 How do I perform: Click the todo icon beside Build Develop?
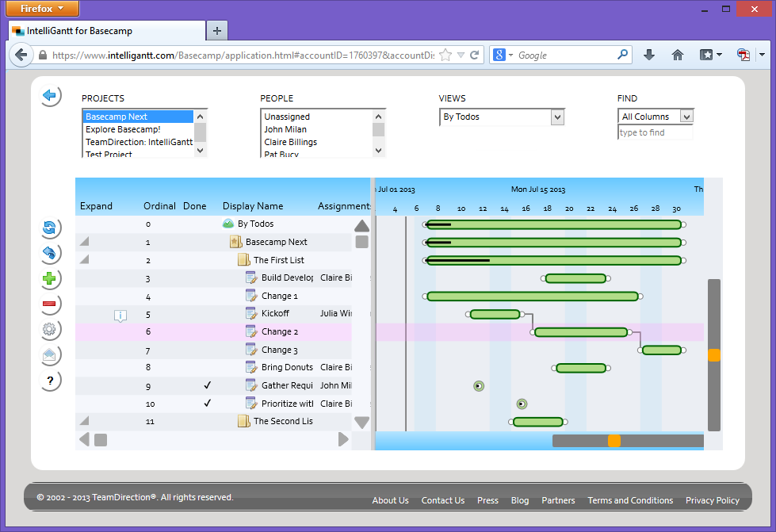point(251,277)
